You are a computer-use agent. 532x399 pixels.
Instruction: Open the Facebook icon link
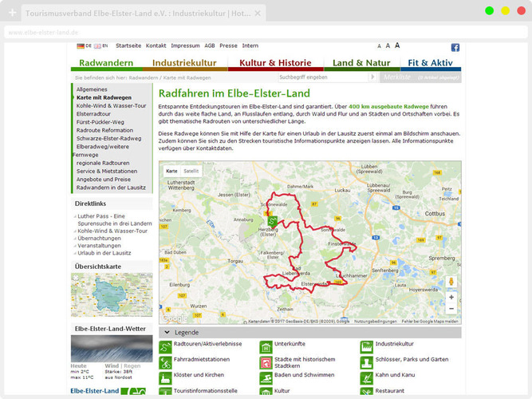[x=455, y=48]
